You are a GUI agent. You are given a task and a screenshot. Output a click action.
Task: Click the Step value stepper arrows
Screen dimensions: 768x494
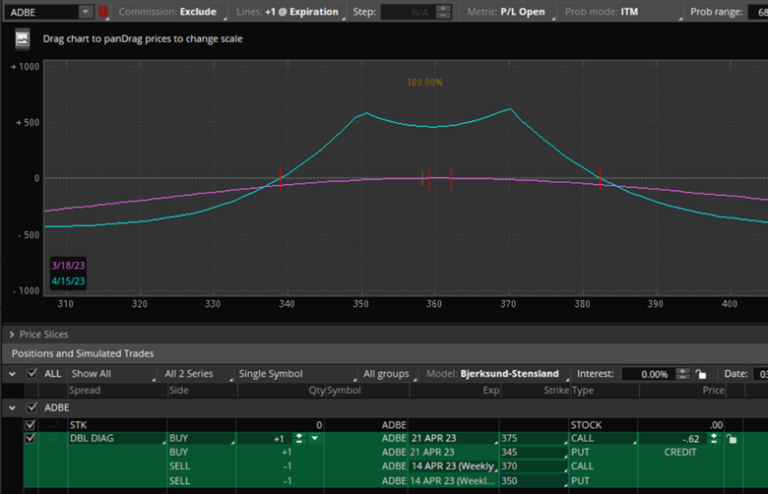[x=443, y=12]
